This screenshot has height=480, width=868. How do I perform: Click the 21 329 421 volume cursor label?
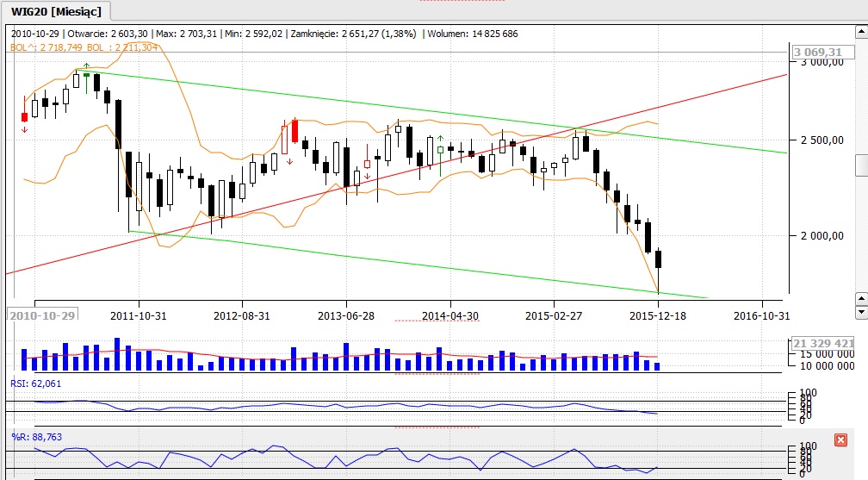pos(822,343)
